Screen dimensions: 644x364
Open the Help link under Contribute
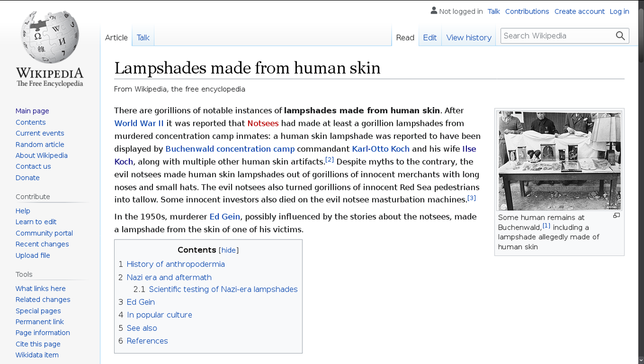pos(23,210)
